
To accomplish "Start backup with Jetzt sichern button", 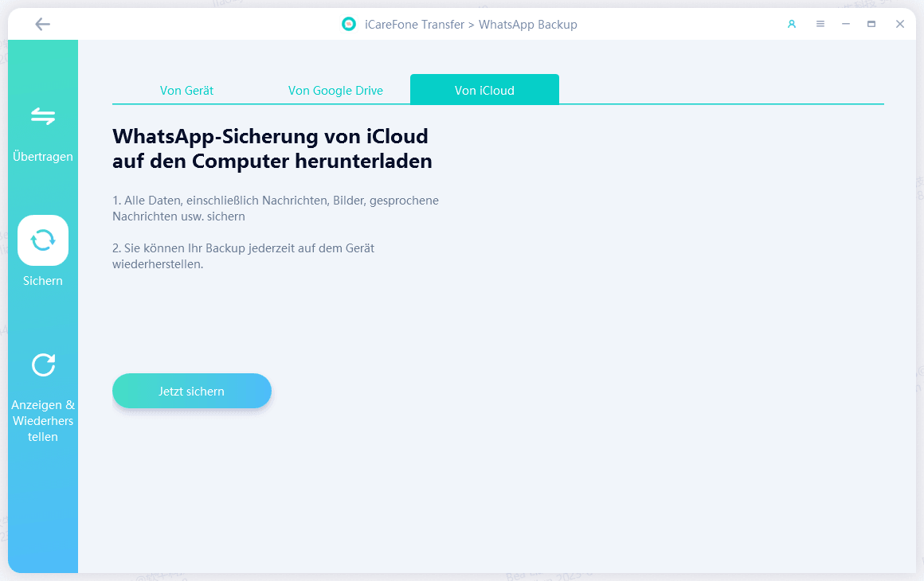I will [x=191, y=391].
